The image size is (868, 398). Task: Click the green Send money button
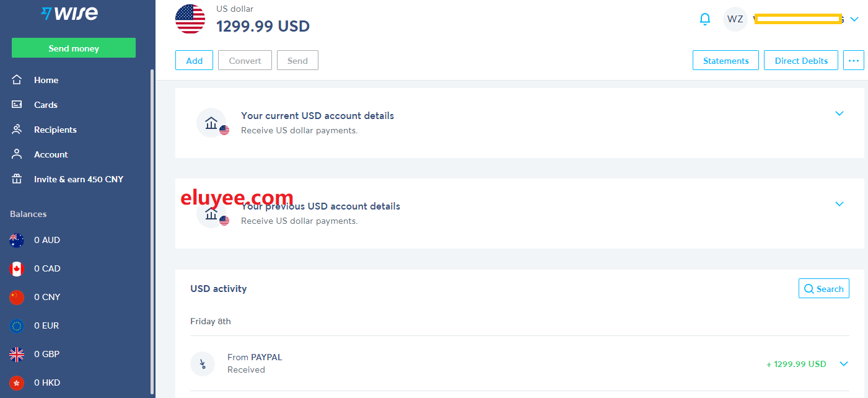pos(74,48)
